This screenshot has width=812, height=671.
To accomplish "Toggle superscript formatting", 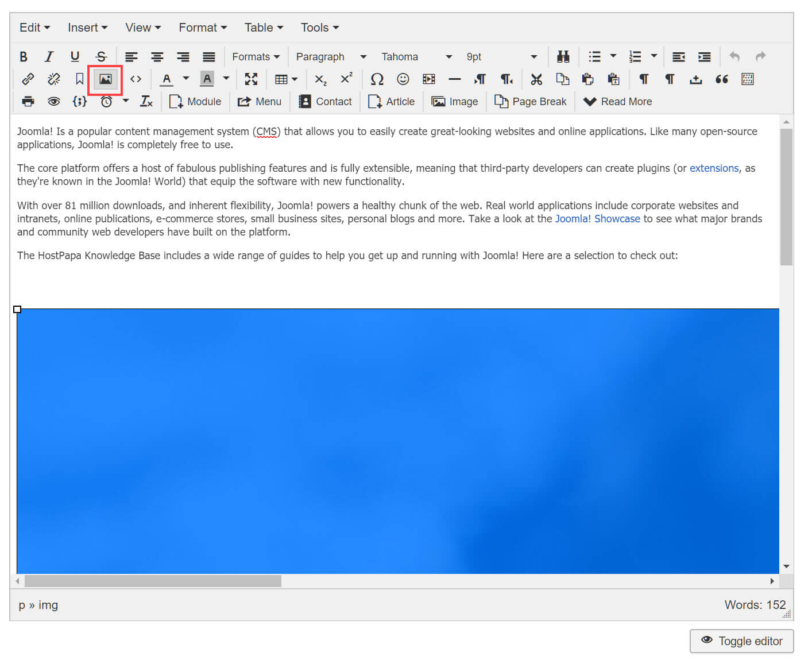I will (346, 79).
